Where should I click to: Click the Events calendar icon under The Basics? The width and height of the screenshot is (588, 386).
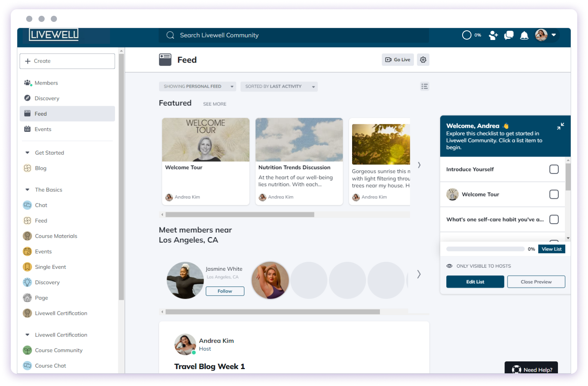[x=27, y=251]
